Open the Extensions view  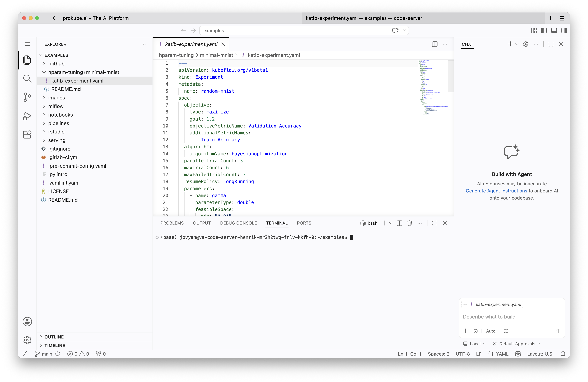click(x=27, y=135)
